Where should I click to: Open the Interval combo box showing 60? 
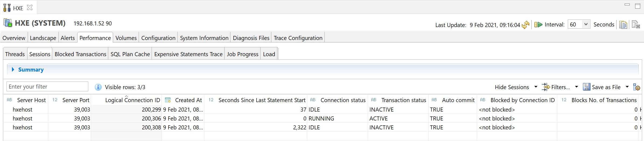coord(579,25)
